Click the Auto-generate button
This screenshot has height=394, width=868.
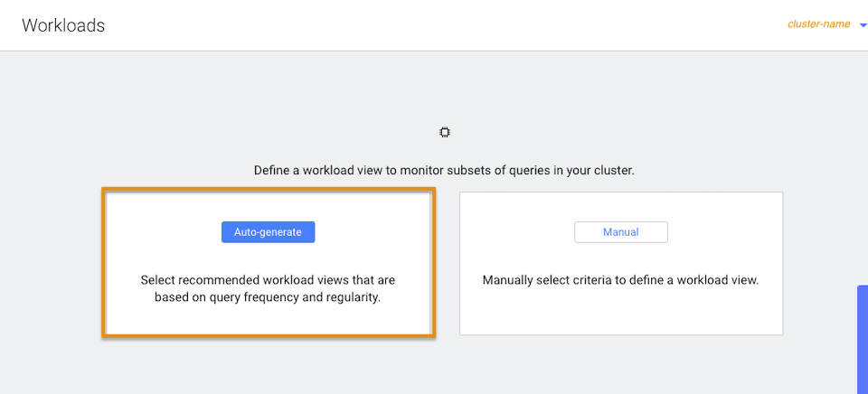[x=268, y=232]
